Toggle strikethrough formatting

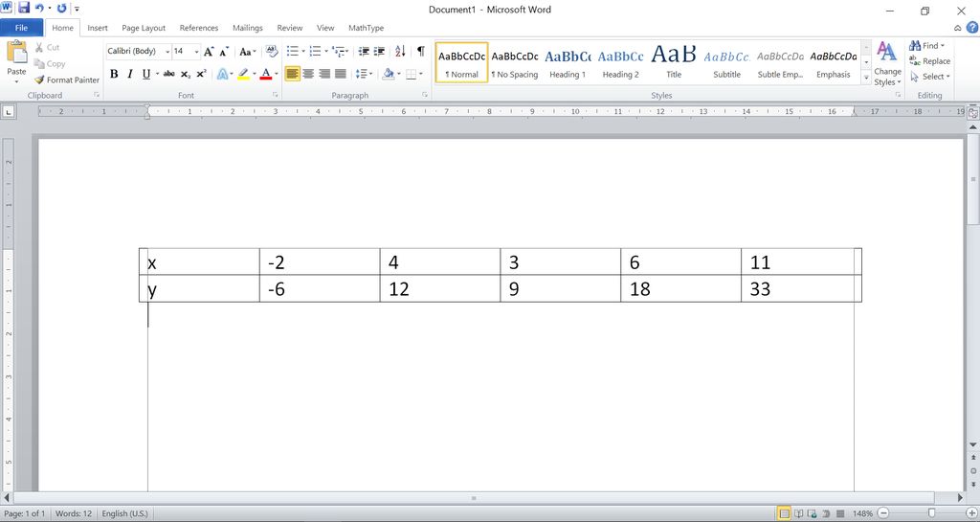tap(168, 74)
